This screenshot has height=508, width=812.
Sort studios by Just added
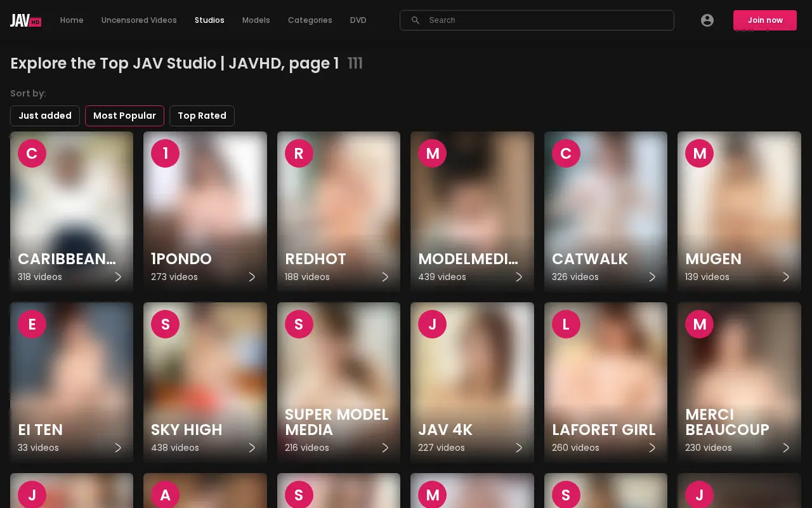coord(45,116)
